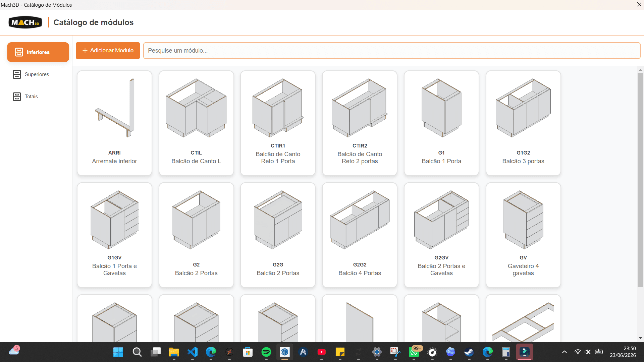Click the scrollbar down arrow
This screenshot has height=362, width=644.
640,338
